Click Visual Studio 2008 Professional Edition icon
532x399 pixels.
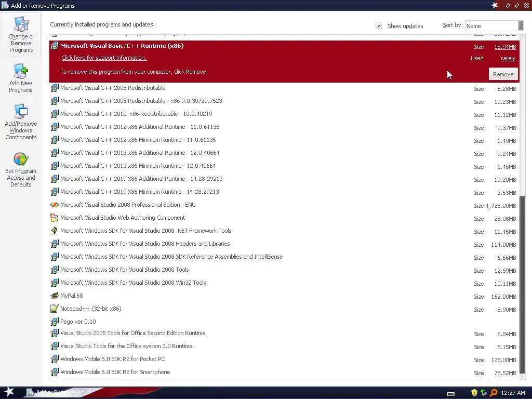pos(54,205)
